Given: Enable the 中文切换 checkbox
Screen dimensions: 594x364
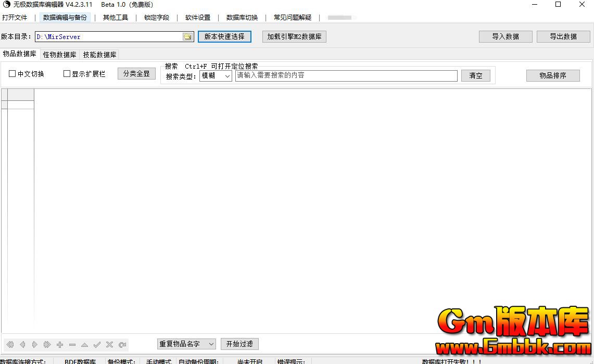Looking at the screenshot, I should tap(12, 73).
